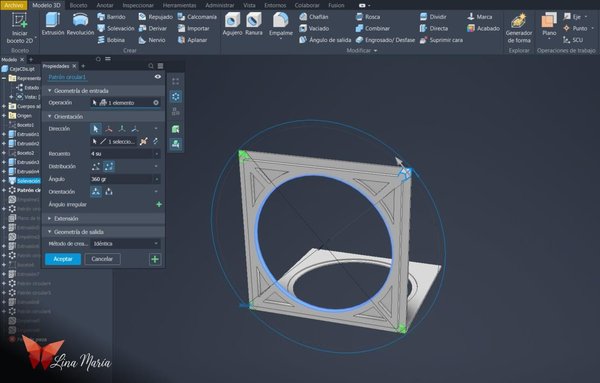This screenshot has width=600, height=383.
Task: Select the Nervio rib tool
Action: tap(152, 40)
